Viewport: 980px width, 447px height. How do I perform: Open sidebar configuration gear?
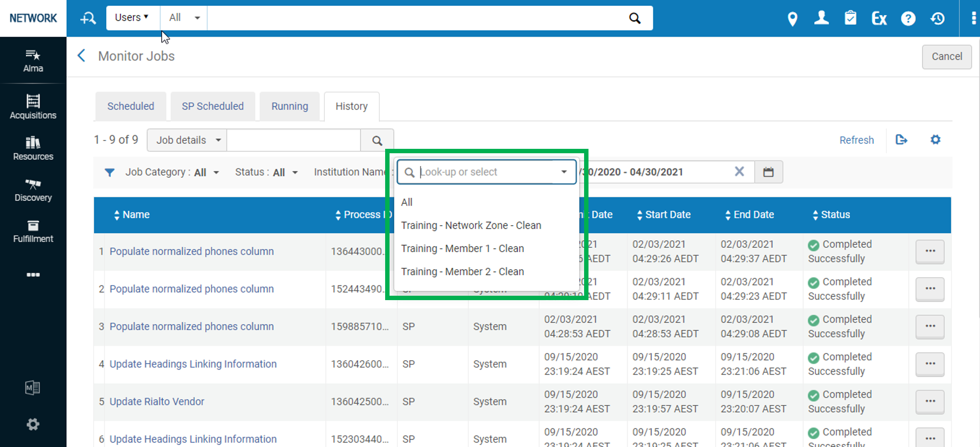(x=33, y=424)
